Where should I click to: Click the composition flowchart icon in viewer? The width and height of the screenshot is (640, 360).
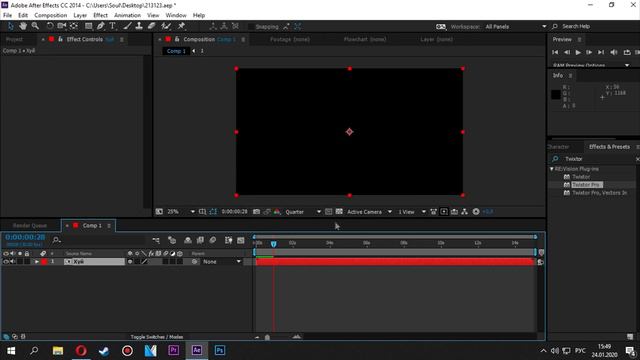point(464,212)
